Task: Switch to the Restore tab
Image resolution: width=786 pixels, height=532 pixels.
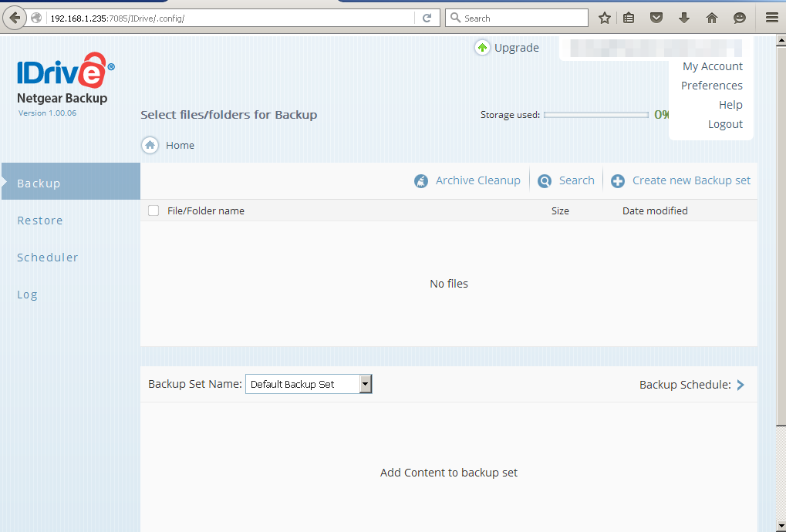Action: point(39,220)
